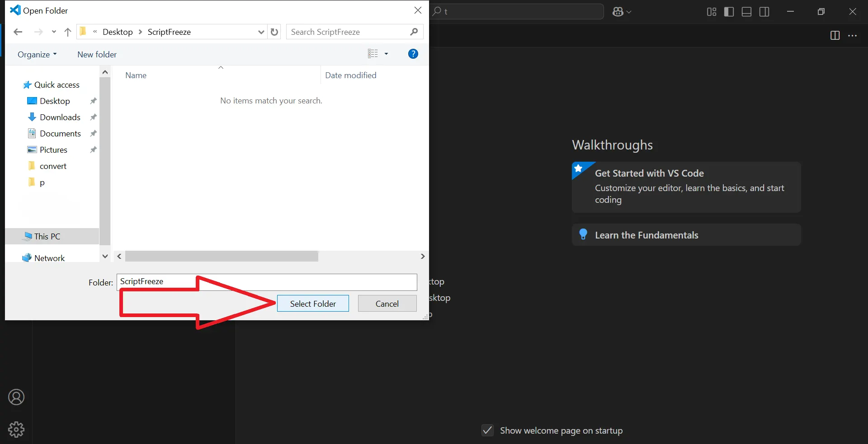Open VS Code Manage gear icon
The image size is (868, 444).
pyautogui.click(x=16, y=430)
